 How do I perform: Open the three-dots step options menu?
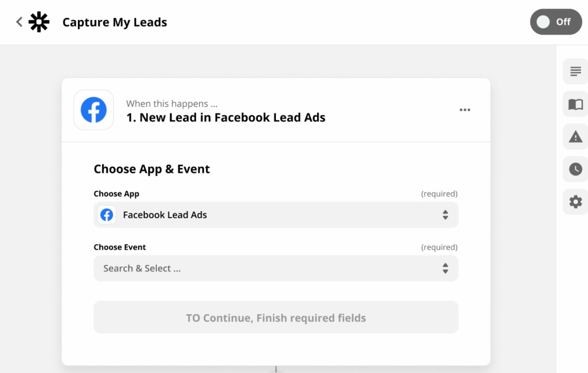pyautogui.click(x=465, y=110)
